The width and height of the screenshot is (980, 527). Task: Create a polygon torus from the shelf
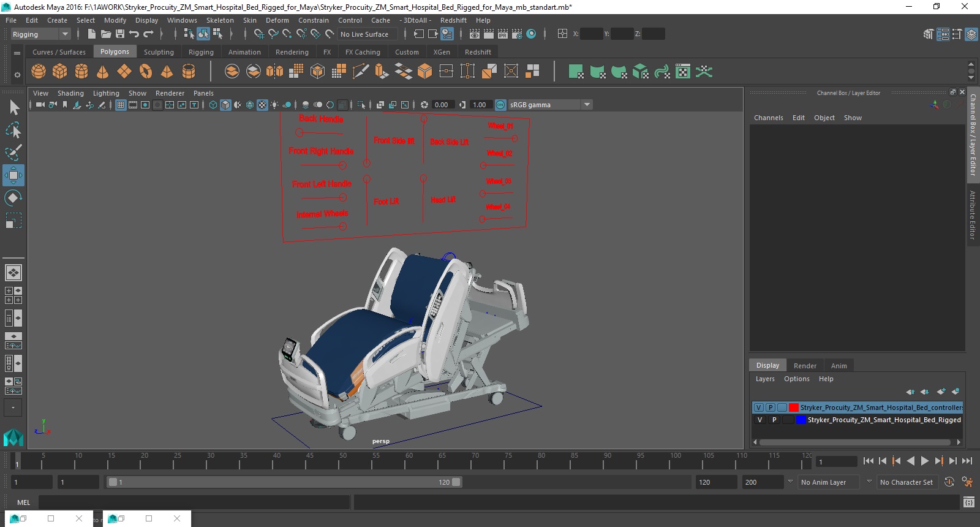pos(146,72)
